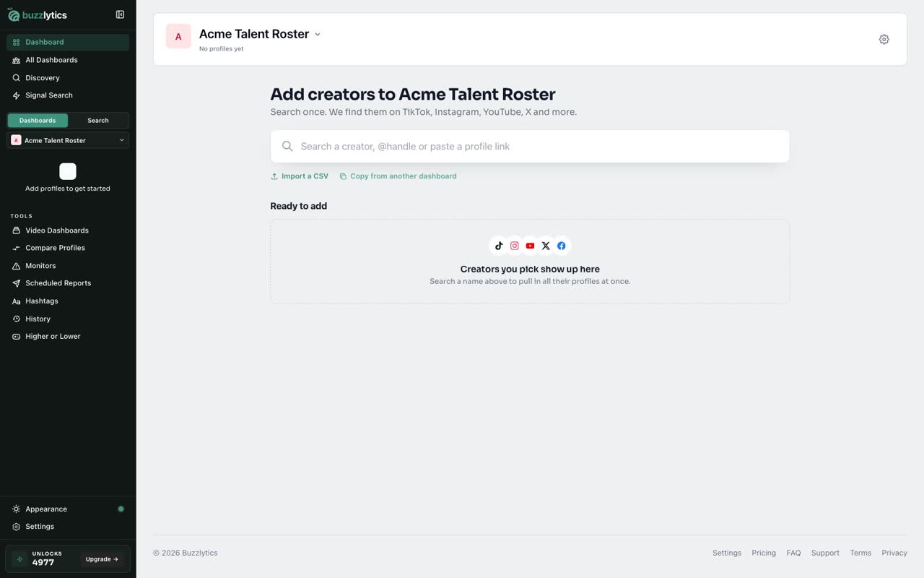
Task: Open Settings in the sidebar
Action: (68, 527)
